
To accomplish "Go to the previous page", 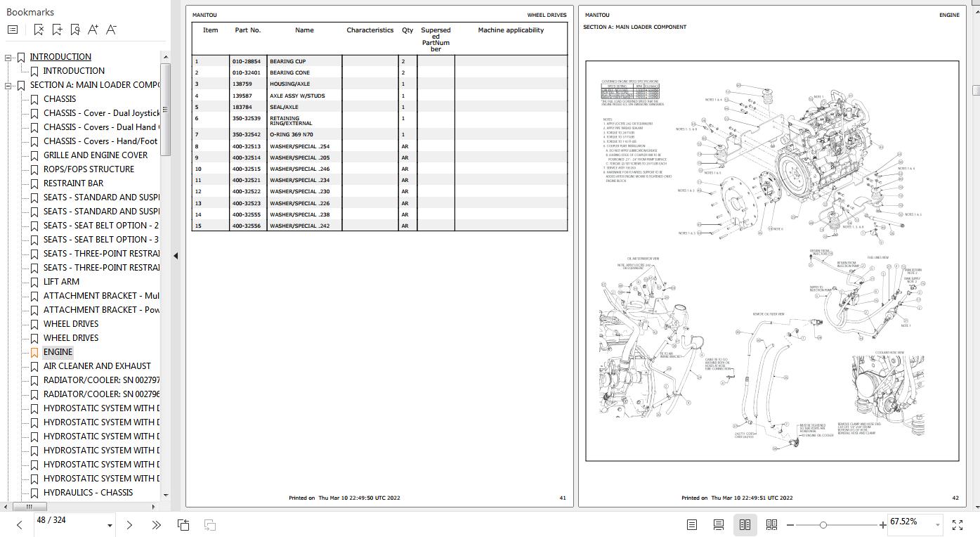I will [19, 524].
